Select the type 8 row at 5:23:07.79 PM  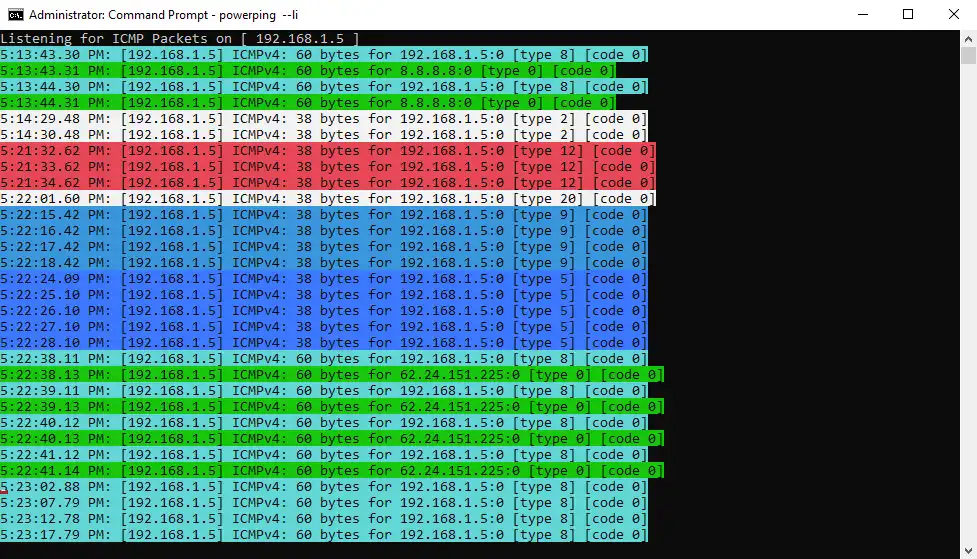click(324, 502)
